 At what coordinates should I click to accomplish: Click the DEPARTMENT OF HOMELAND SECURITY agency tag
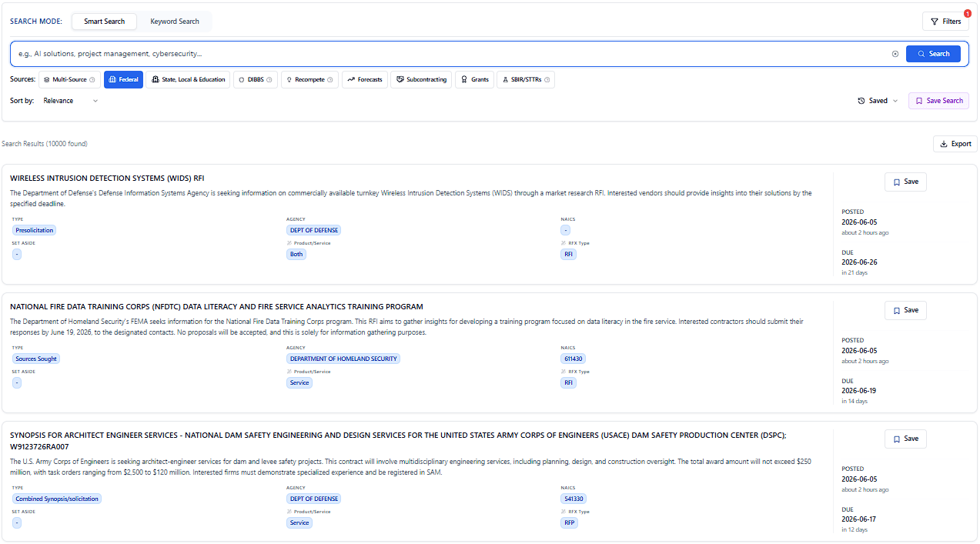point(343,359)
